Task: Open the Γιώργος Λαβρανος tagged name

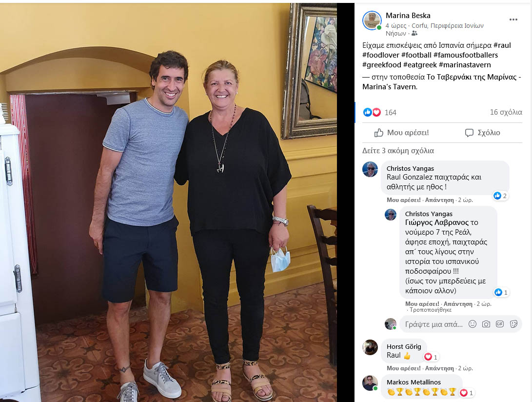Action: click(x=436, y=223)
